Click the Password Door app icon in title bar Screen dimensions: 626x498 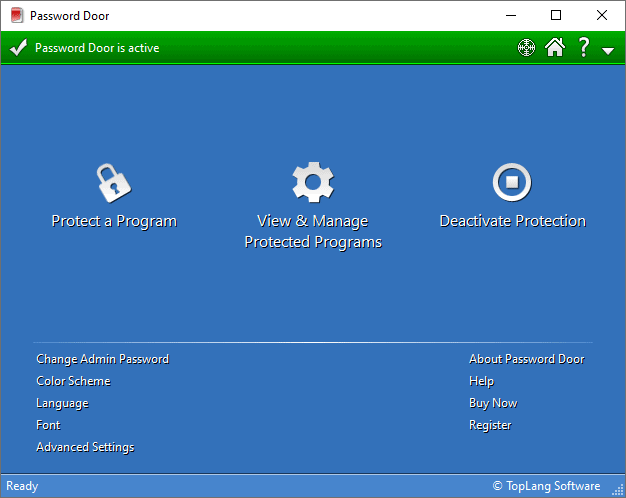coord(16,15)
